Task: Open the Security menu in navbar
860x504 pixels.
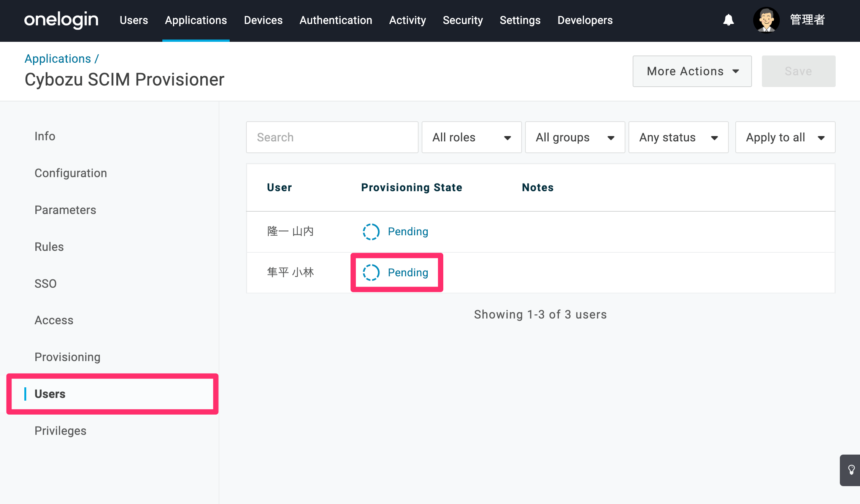Action: tap(463, 20)
